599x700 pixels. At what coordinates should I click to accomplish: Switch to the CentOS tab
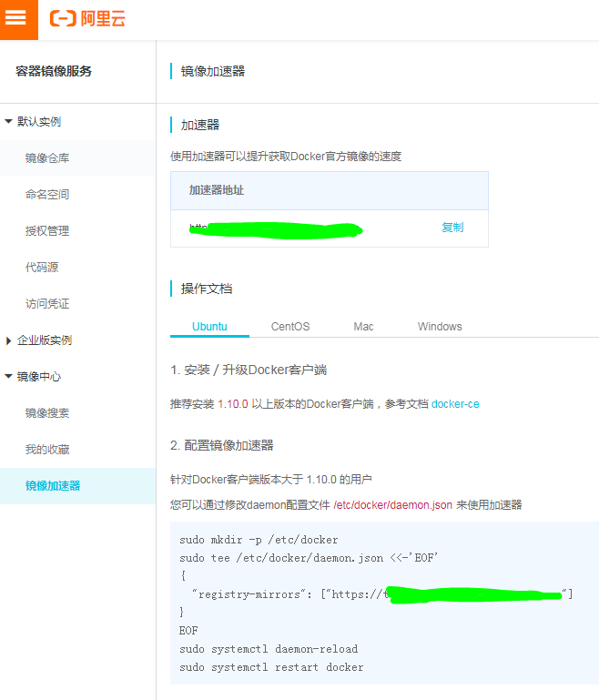pos(290,327)
